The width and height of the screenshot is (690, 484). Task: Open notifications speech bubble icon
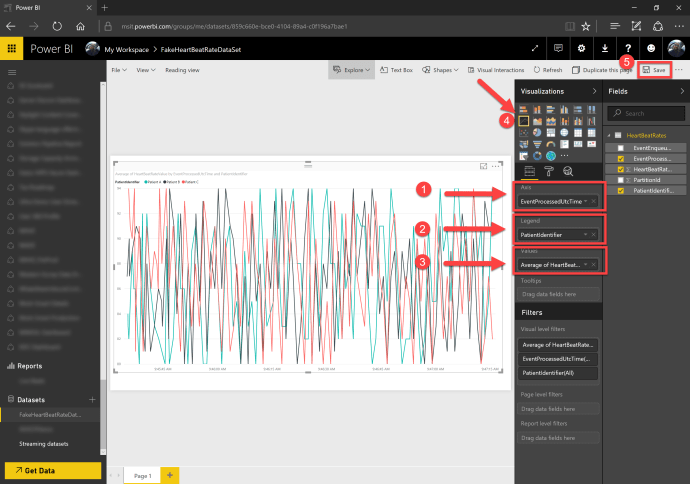point(558,48)
